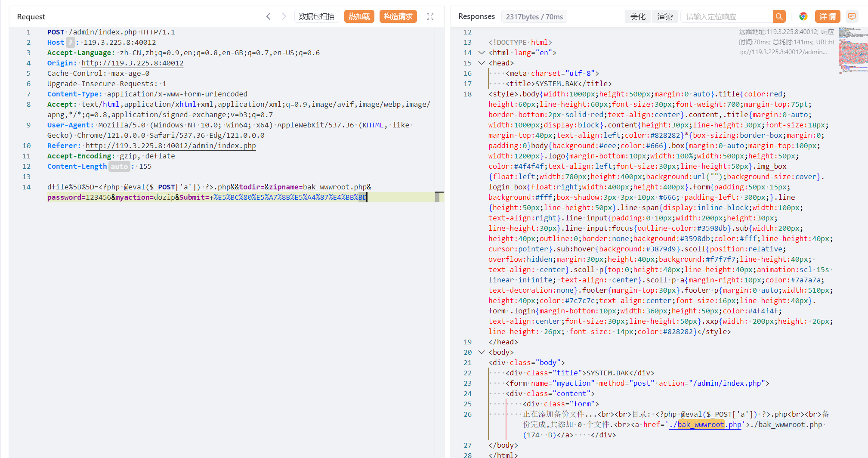Screen dimensions: 868x458
Task: Go to next request with right arrow
Action: point(284,16)
